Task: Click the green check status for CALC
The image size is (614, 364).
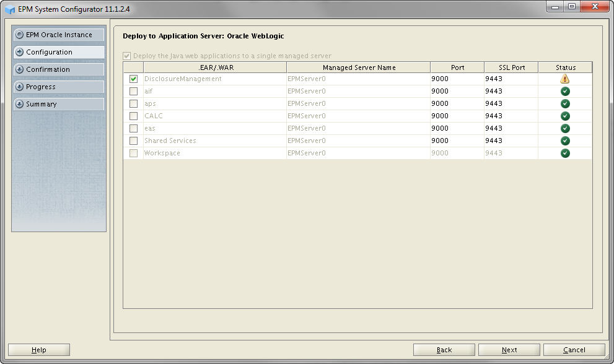Action: point(565,116)
